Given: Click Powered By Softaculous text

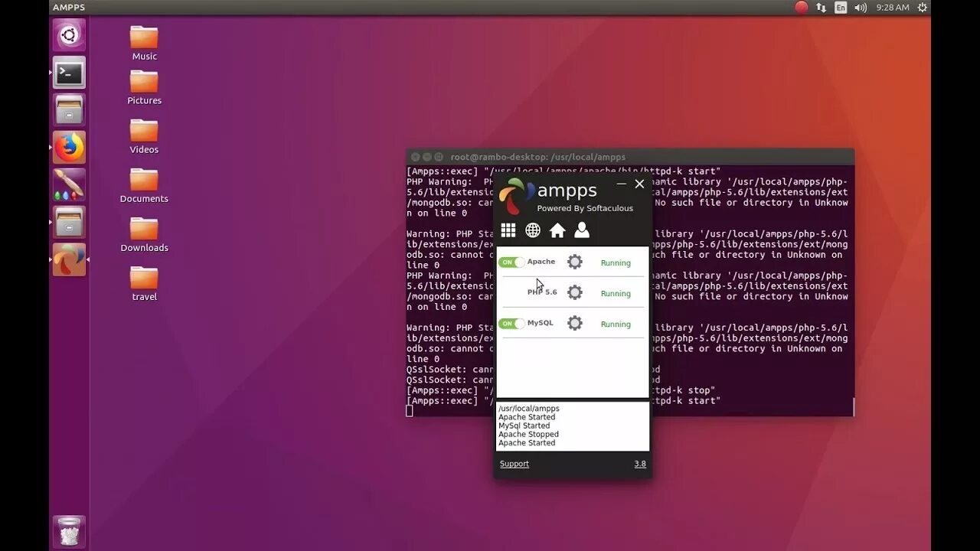Looking at the screenshot, I should (585, 208).
